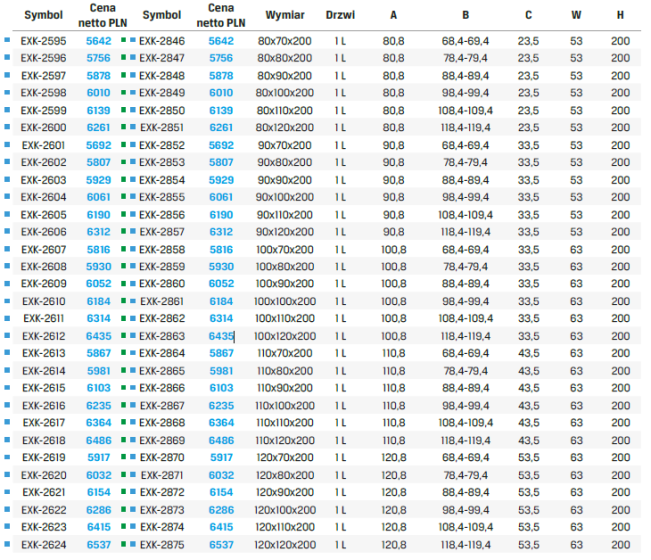The height and width of the screenshot is (560, 651).
Task: Click symbol EXK-2605
Action: (43, 215)
